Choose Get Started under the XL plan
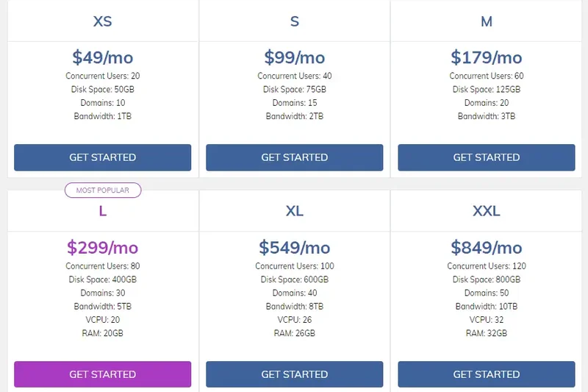 pos(294,374)
